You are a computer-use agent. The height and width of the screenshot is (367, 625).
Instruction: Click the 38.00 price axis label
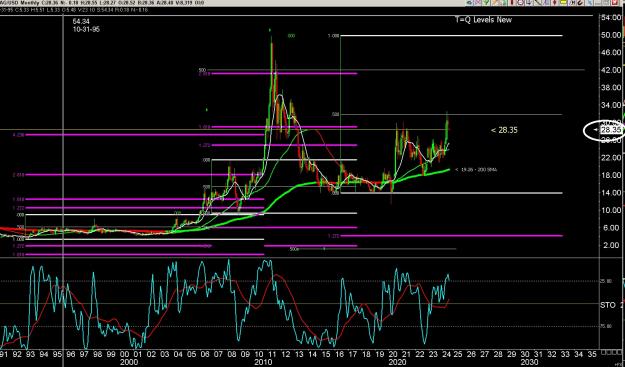[611, 88]
